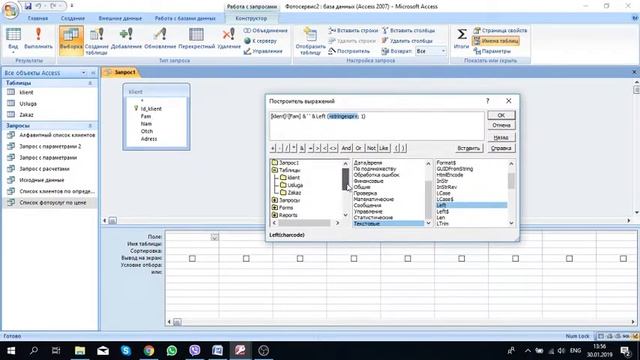Viewport: 640px width, 360px height.
Task: Open the Поле cell dropdown arrow
Action: [215, 237]
